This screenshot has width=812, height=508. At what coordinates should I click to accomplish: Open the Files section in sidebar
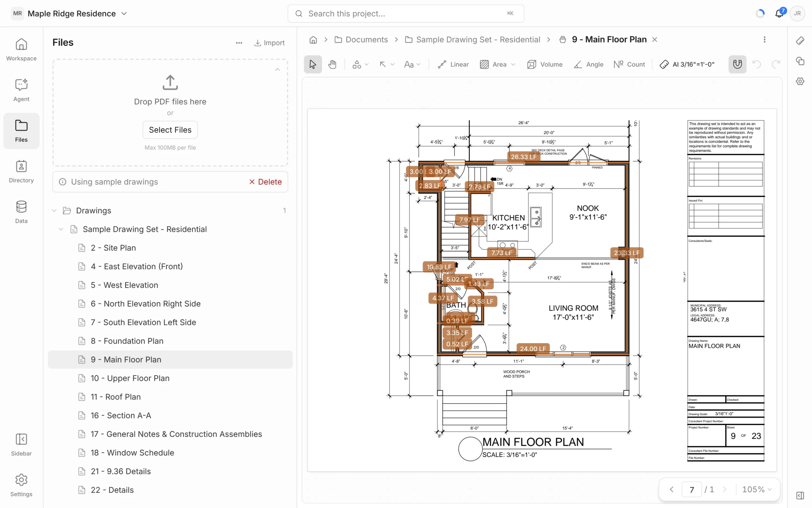tap(21, 131)
